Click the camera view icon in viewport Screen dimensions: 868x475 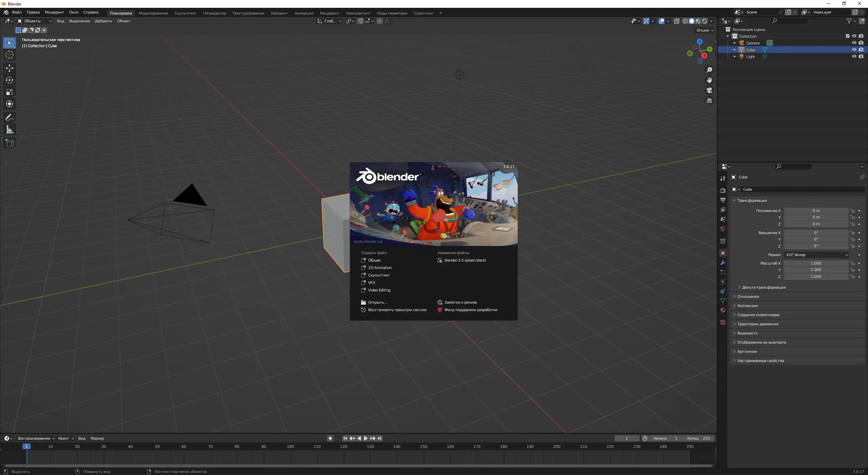[x=709, y=90]
